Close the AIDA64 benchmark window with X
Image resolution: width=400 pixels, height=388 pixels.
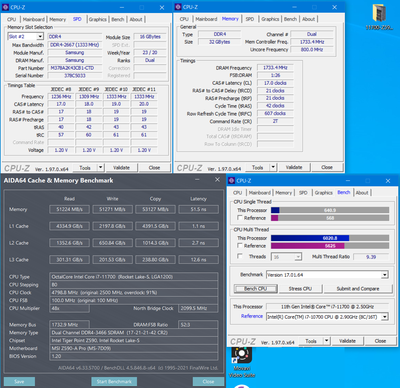(x=217, y=180)
